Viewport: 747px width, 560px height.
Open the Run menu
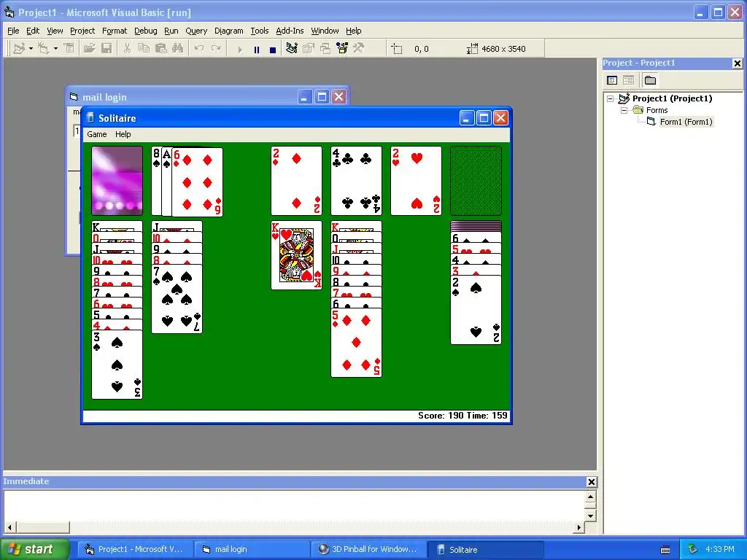pyautogui.click(x=171, y=31)
